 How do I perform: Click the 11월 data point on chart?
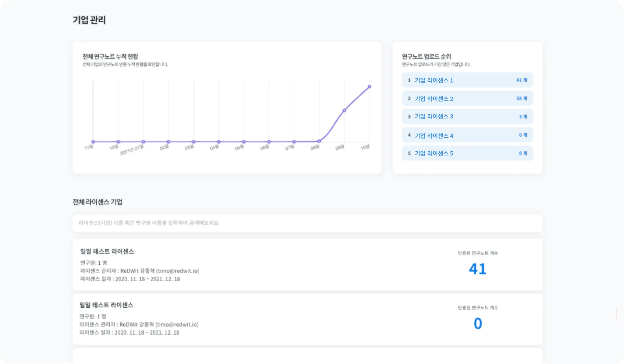[93, 142]
